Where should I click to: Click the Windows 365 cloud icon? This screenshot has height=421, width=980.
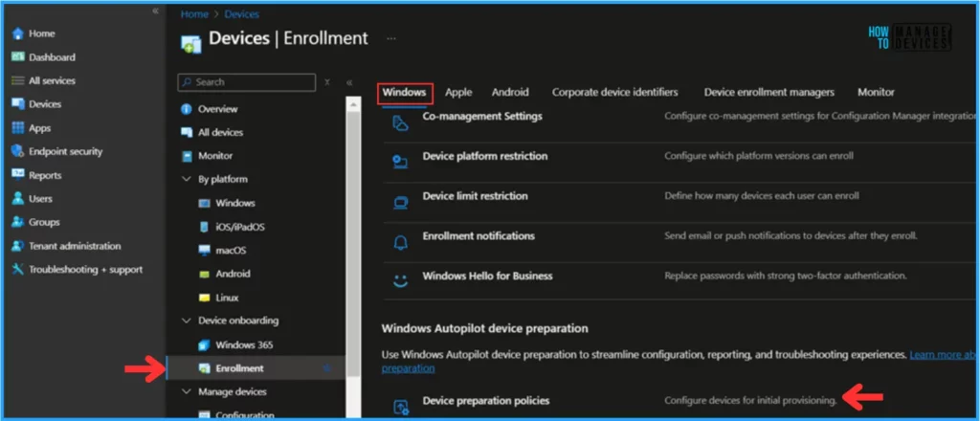pos(204,344)
